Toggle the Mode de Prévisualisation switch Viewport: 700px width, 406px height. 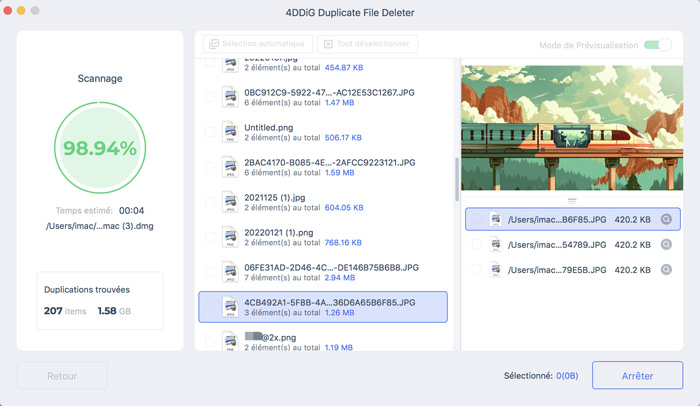click(657, 45)
